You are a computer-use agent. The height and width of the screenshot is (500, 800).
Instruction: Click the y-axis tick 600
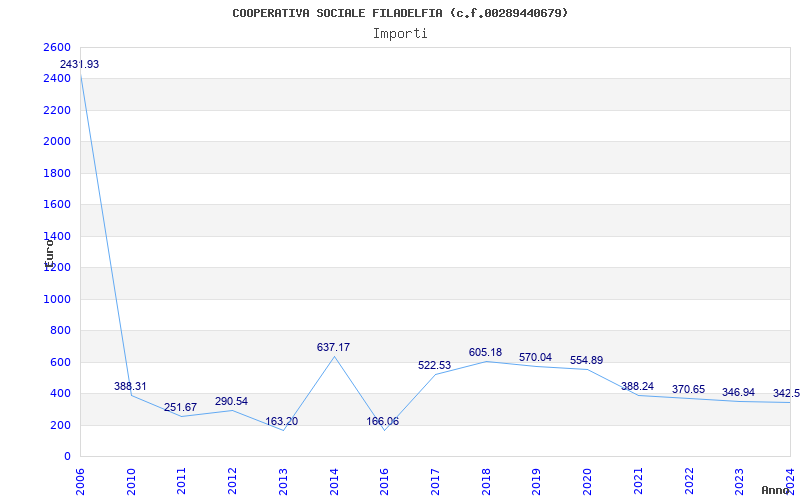[x=60, y=362]
